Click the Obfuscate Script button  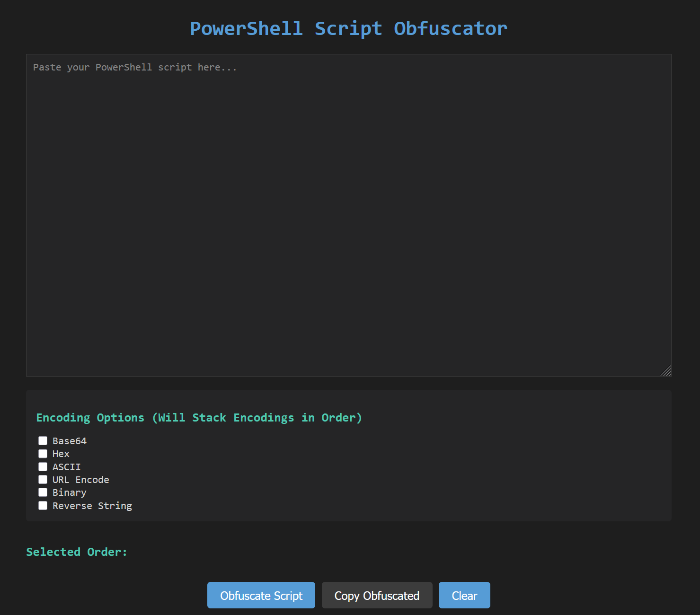tap(261, 595)
